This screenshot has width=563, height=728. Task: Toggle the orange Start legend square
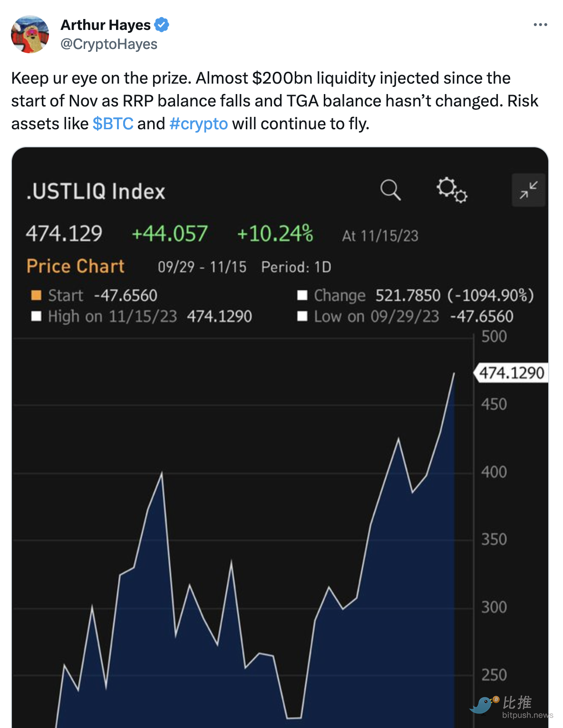coord(36,296)
